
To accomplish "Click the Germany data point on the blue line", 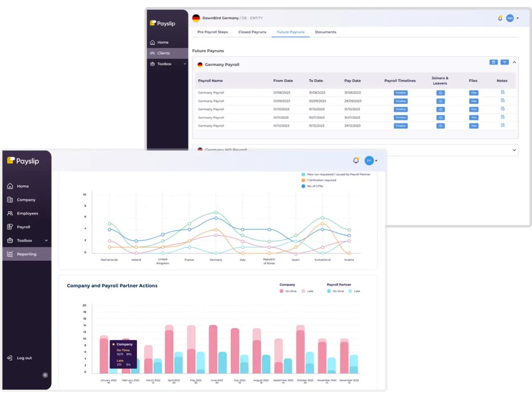I will [216, 218].
